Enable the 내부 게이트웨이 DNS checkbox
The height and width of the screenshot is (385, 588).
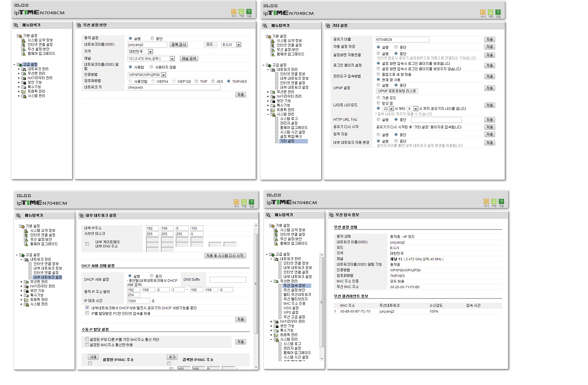click(x=87, y=244)
